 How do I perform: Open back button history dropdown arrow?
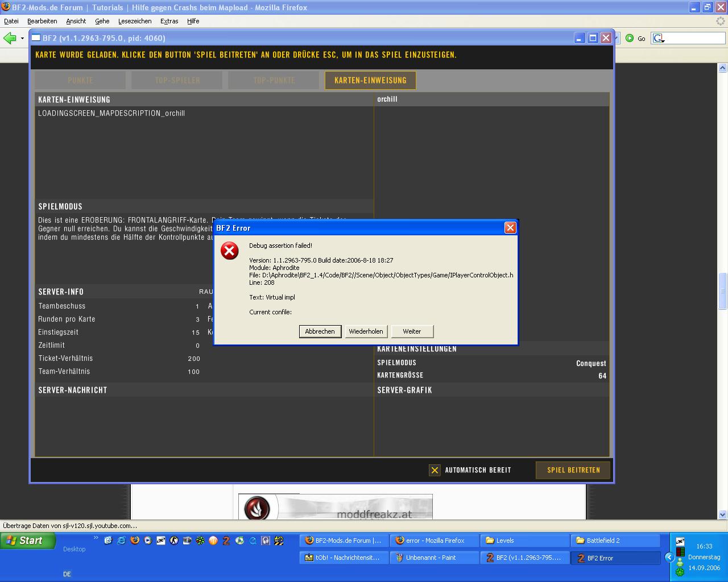[x=22, y=38]
